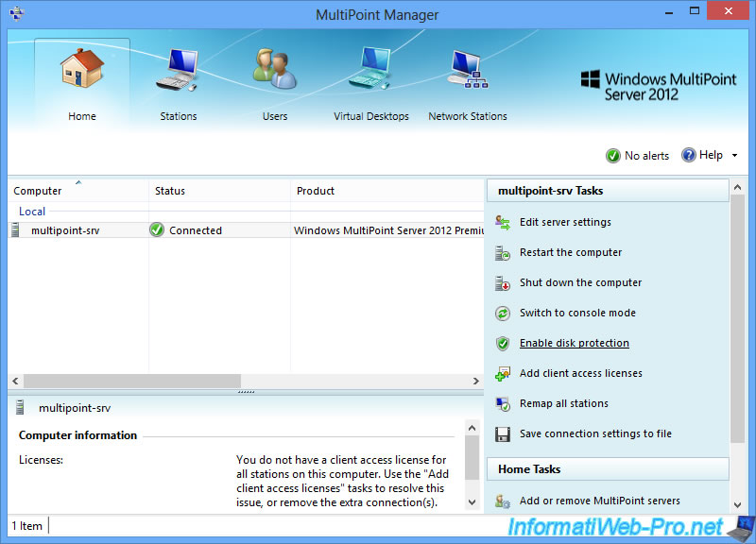Click the No alerts status text

coord(646,156)
